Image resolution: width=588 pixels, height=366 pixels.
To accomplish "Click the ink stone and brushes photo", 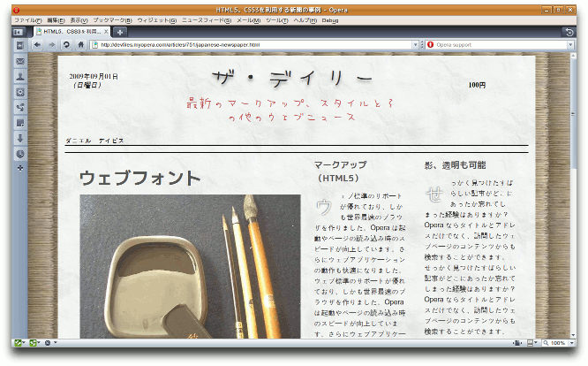I will click(x=190, y=266).
